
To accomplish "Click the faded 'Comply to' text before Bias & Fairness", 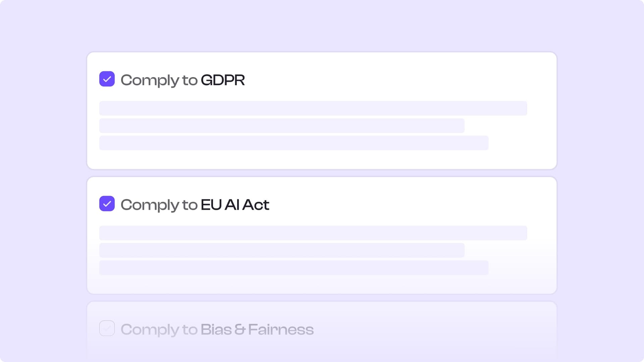I will point(159,330).
